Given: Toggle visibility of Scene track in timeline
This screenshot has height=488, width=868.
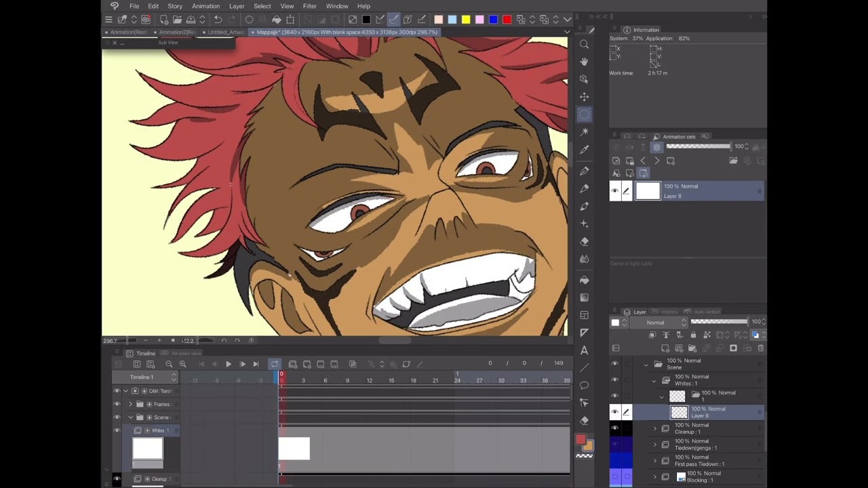Looking at the screenshot, I should tap(116, 418).
